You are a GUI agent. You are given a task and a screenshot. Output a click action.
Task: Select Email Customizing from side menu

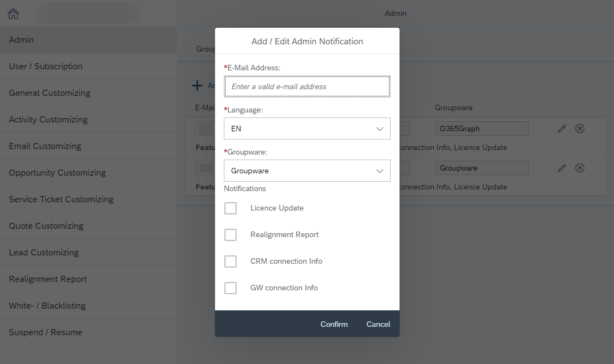coord(45,146)
